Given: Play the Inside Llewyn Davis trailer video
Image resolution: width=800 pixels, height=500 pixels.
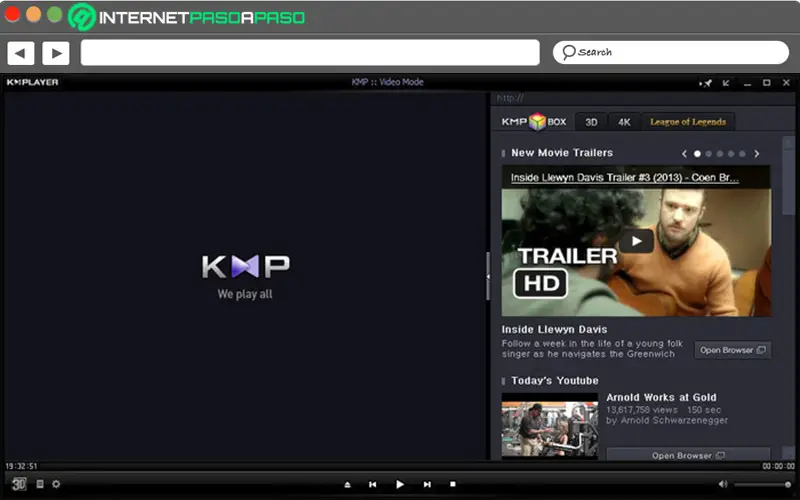Looking at the screenshot, I should (636, 241).
